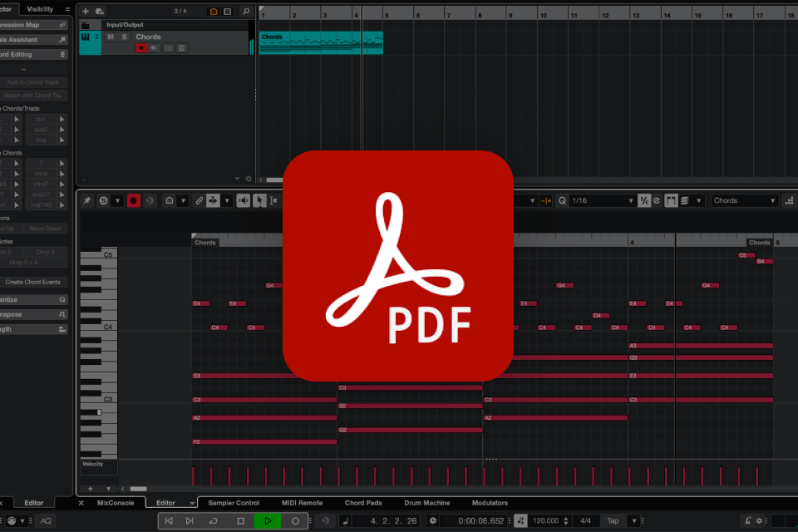Open the Chord Pads tab
798x532 pixels.
tap(363, 503)
